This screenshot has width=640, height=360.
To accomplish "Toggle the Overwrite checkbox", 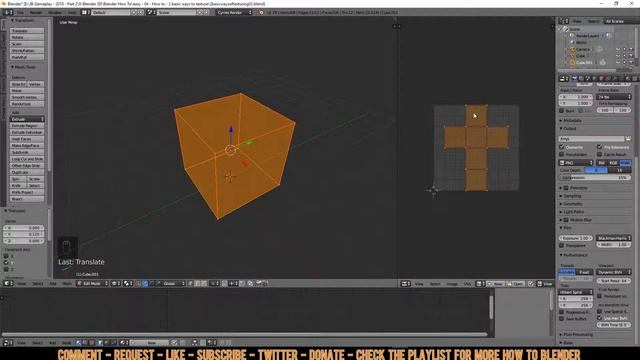I will coord(562,147).
